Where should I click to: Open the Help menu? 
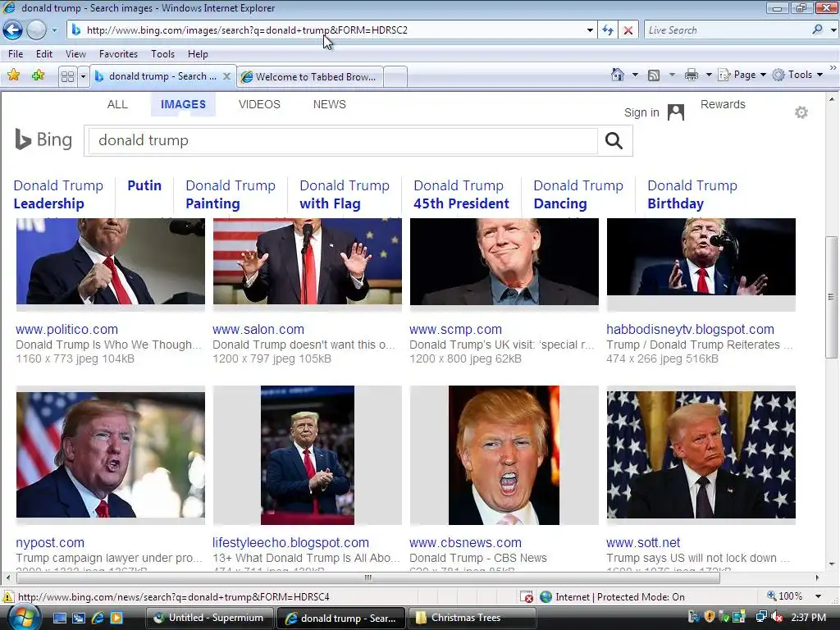coord(198,54)
